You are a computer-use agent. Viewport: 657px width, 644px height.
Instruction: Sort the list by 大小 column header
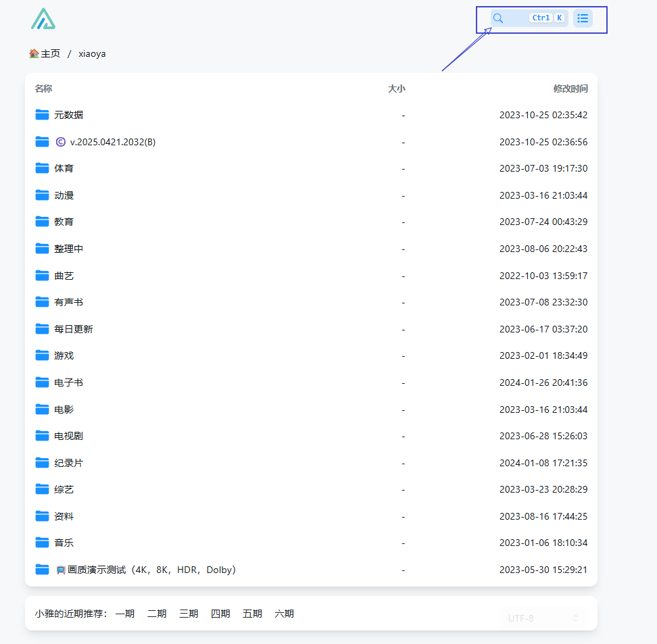click(396, 89)
